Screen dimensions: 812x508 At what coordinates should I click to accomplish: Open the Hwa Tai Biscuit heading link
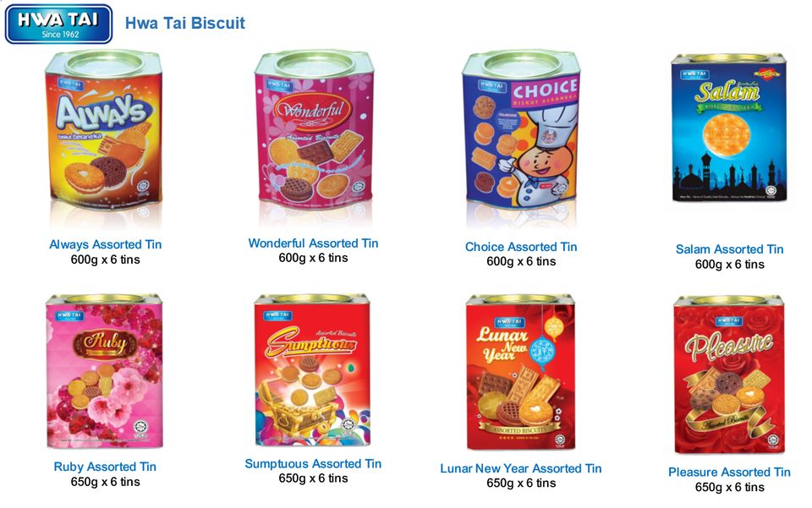point(185,24)
